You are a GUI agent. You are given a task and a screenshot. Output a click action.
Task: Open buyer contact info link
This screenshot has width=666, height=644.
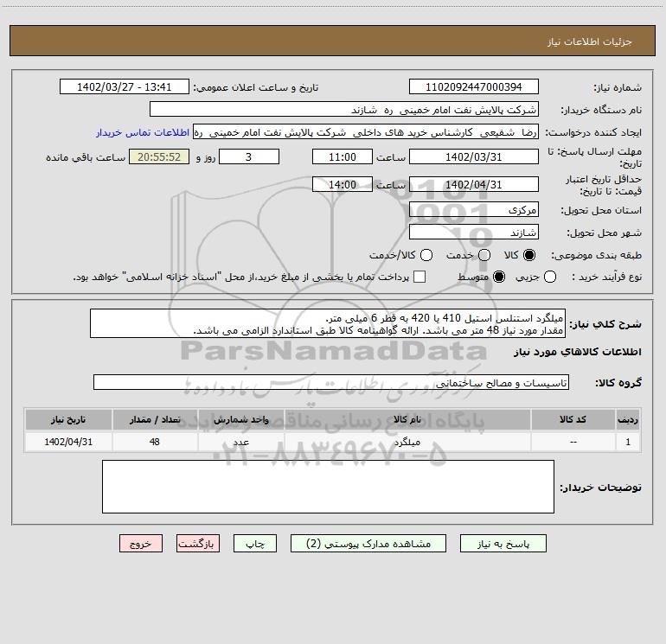pyautogui.click(x=143, y=132)
